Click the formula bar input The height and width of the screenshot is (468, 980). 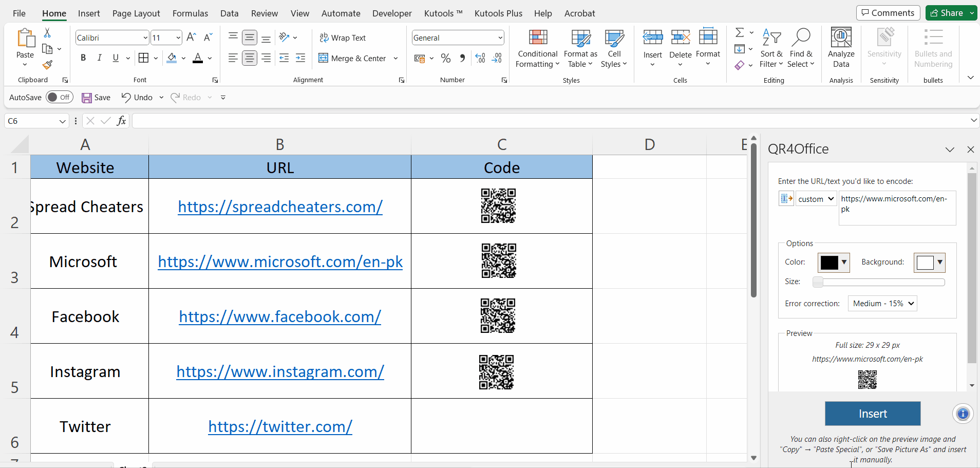(x=550, y=121)
